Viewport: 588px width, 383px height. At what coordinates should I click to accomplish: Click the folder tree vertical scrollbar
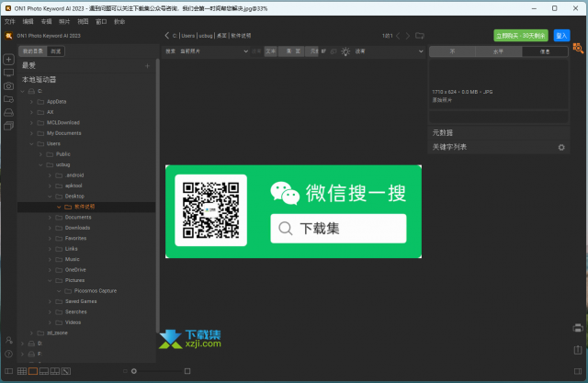coord(157,195)
